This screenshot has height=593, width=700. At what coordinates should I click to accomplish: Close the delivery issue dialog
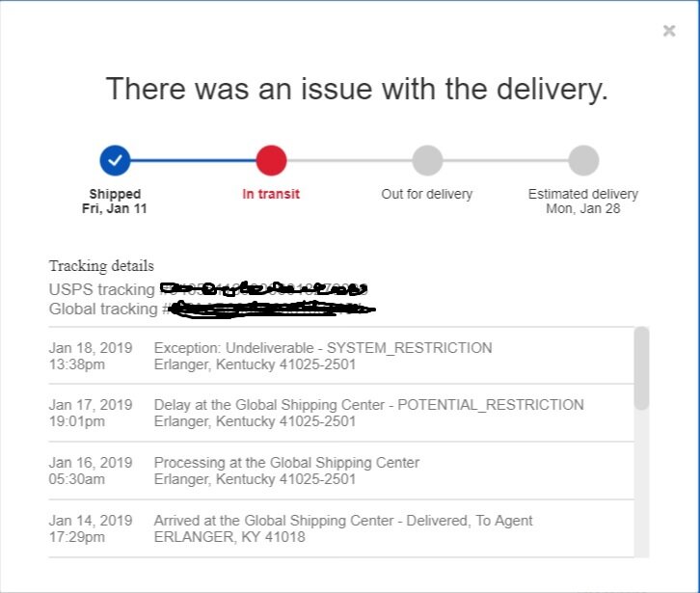669,31
